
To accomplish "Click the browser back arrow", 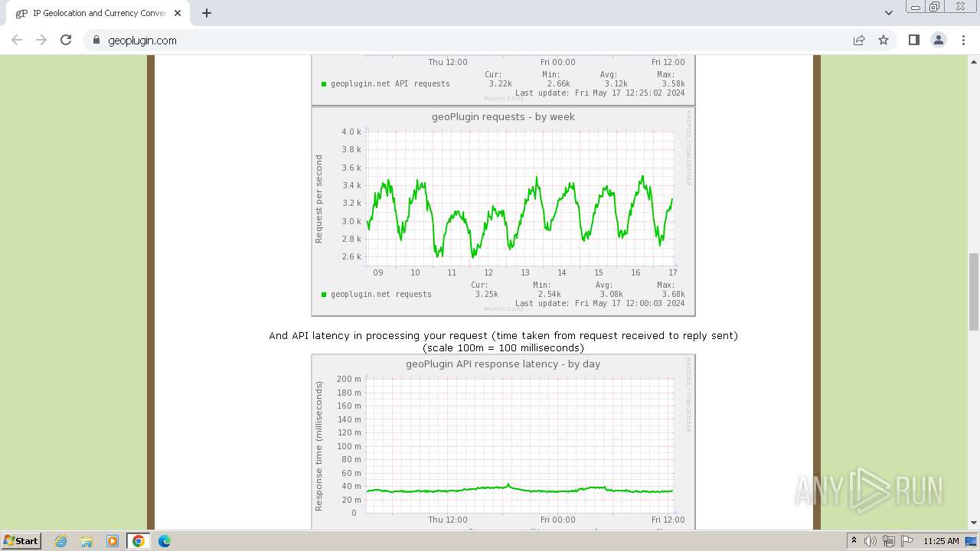I will click(17, 40).
